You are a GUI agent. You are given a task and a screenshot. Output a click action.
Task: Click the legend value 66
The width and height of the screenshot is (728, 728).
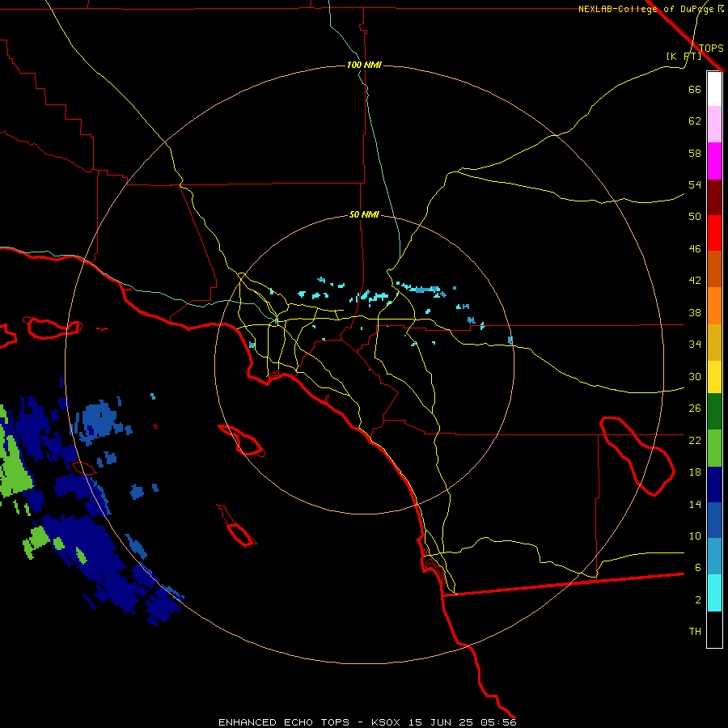tap(695, 89)
